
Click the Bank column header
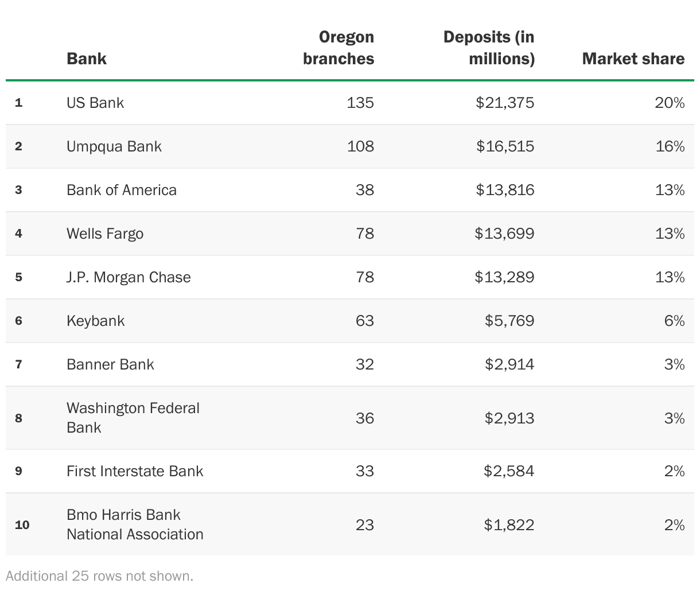coord(87,59)
